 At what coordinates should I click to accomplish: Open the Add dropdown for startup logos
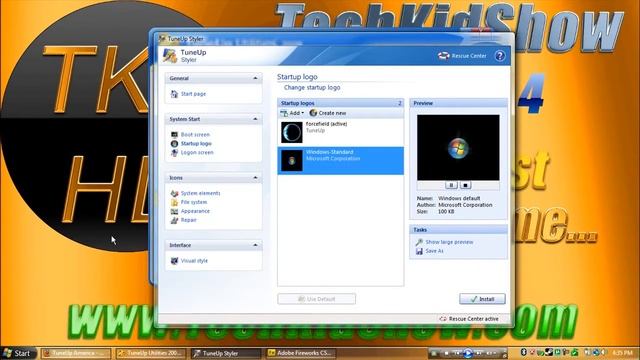[292, 113]
